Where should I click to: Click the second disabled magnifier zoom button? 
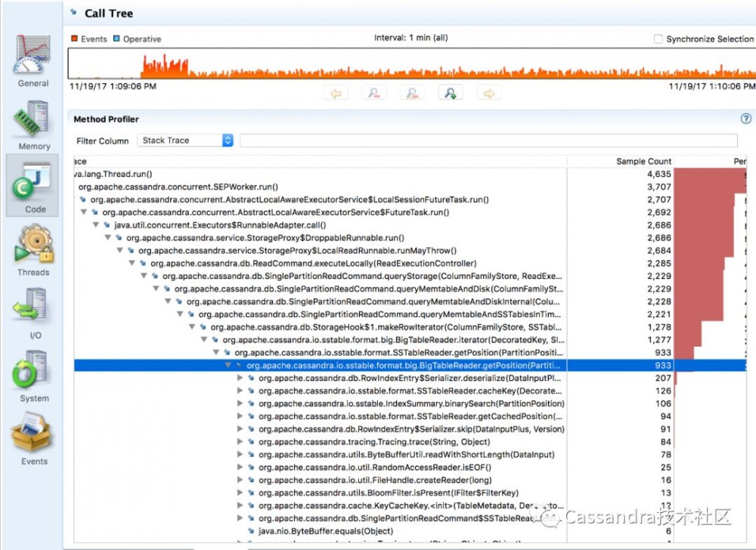tap(412, 93)
